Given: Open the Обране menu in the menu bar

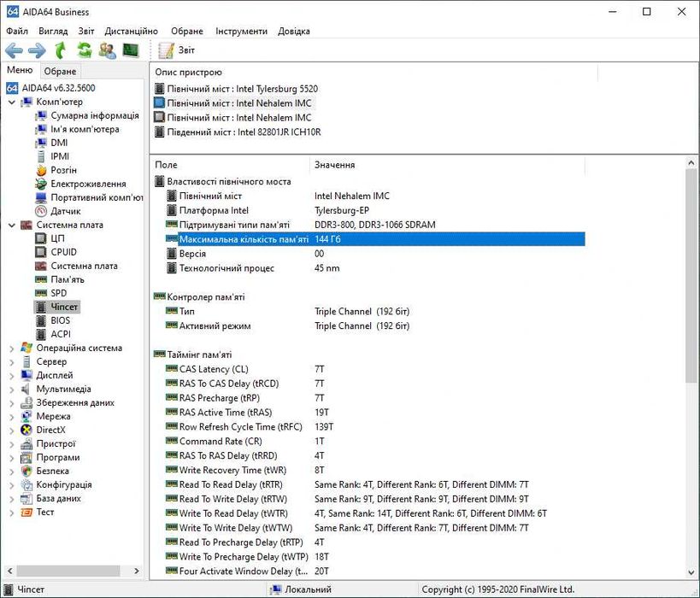Looking at the screenshot, I should [187, 32].
